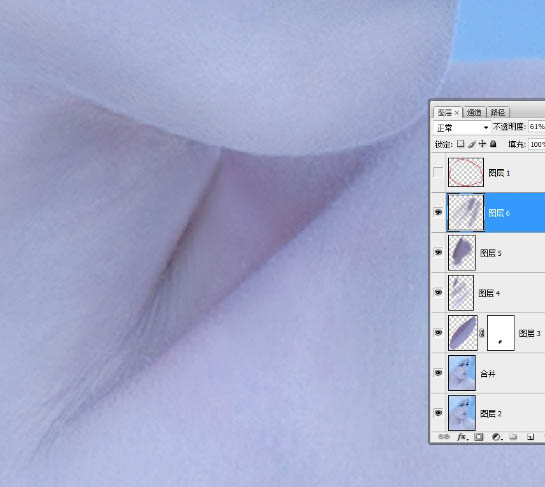This screenshot has width=545, height=487.
Task: Select the 图层 6 layer thumbnail
Action: point(466,212)
